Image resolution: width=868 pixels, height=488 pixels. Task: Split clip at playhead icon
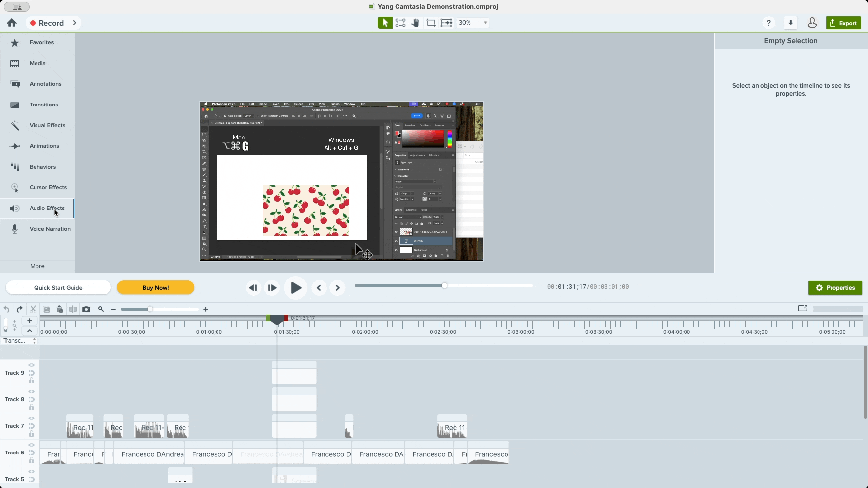73,309
